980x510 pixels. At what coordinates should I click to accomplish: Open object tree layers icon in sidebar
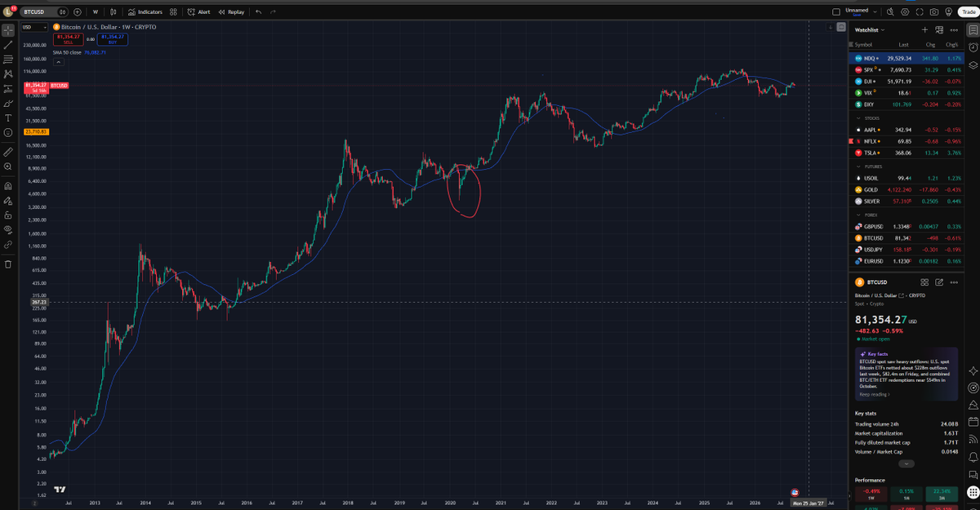coord(973,65)
